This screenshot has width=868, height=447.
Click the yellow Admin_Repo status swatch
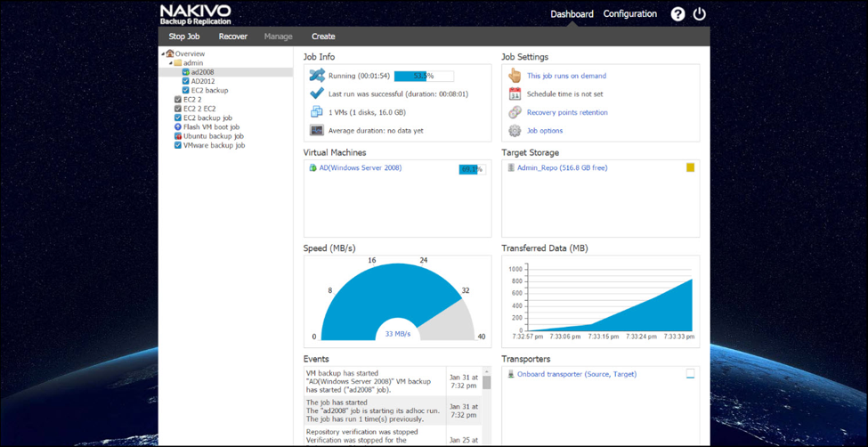point(690,167)
